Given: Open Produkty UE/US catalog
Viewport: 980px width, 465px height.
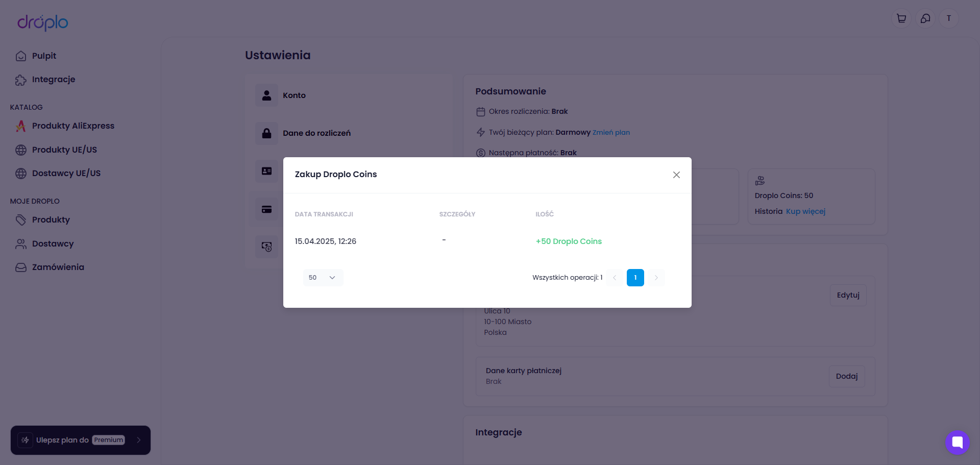Looking at the screenshot, I should (64, 150).
